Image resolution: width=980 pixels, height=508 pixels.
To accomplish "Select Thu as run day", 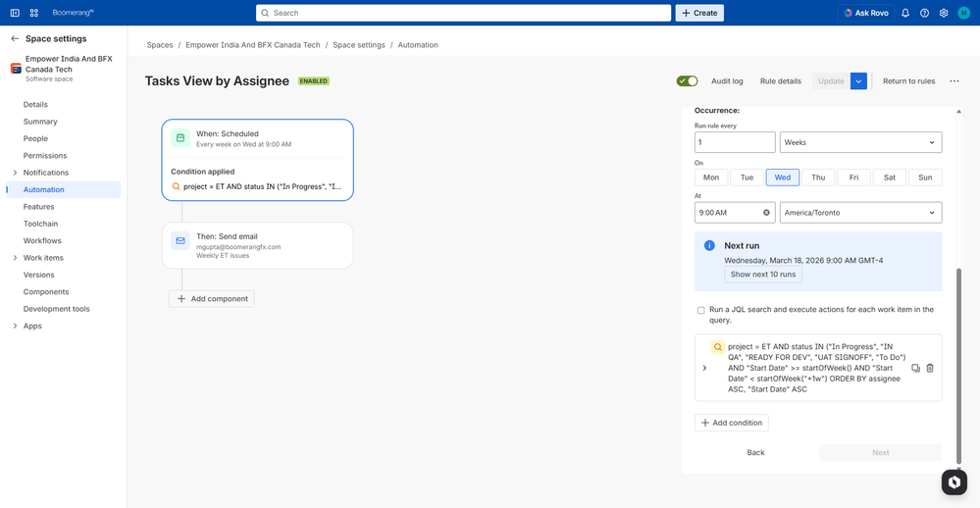I will (x=818, y=178).
